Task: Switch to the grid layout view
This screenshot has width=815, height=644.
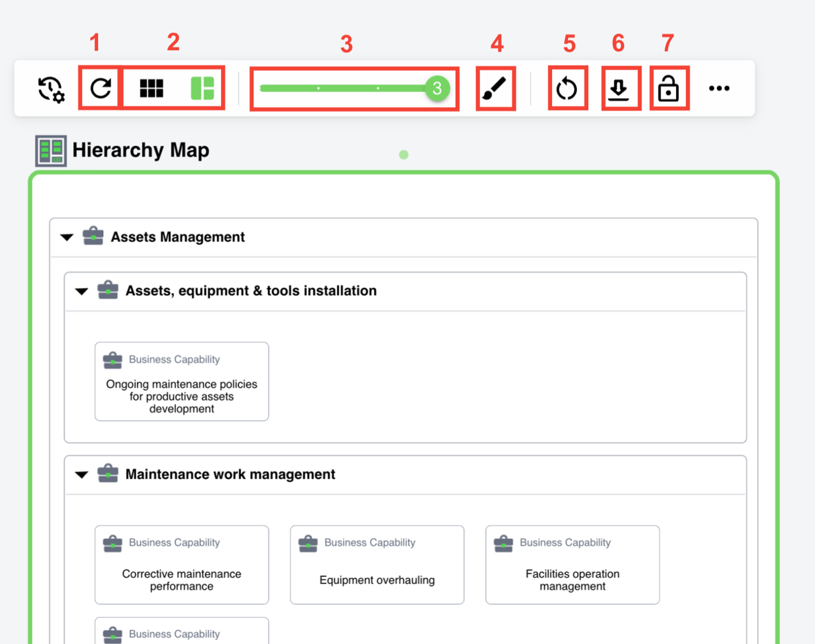Action: [x=152, y=89]
